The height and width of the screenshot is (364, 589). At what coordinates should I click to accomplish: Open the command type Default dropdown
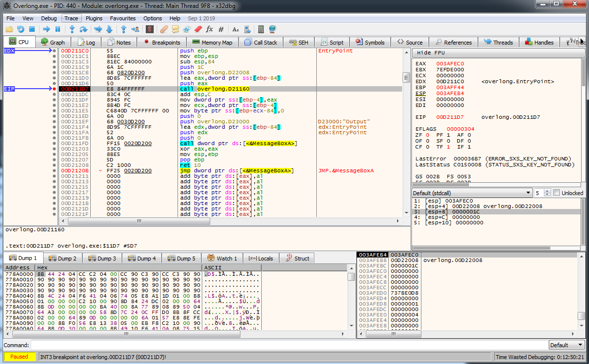pyautogui.click(x=567, y=345)
